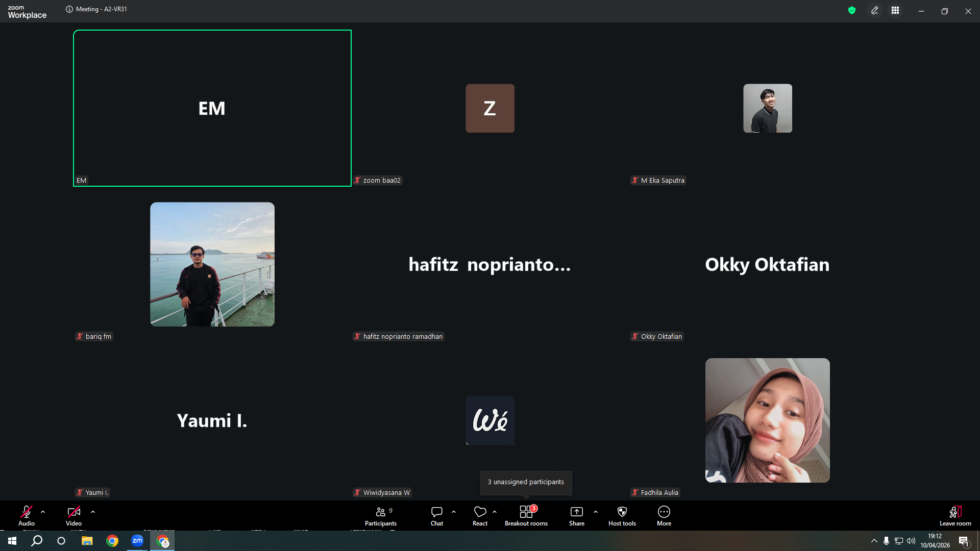The height and width of the screenshot is (551, 980).
Task: Open the Chat panel
Action: click(x=437, y=516)
